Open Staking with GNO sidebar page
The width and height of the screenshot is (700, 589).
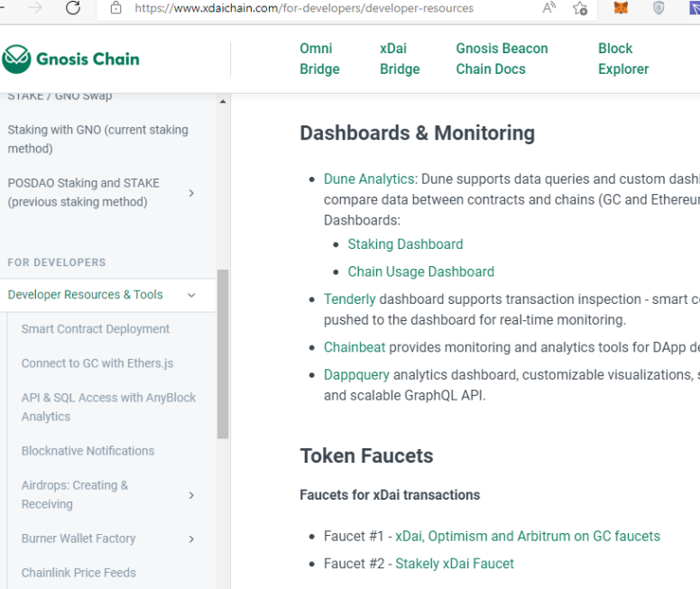pos(97,139)
